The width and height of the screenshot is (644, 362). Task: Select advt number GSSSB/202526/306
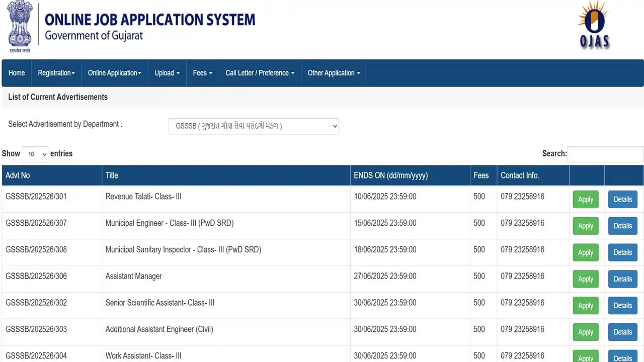pyautogui.click(x=36, y=277)
